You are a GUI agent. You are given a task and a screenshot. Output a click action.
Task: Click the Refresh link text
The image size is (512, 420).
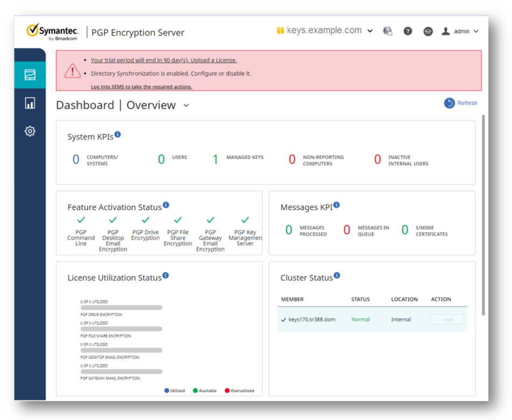467,103
